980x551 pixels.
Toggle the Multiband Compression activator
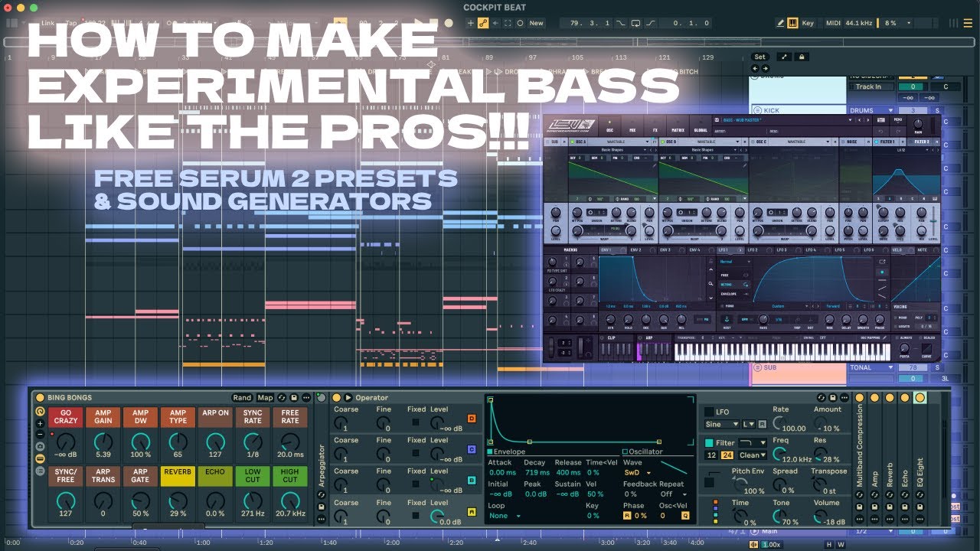859,398
